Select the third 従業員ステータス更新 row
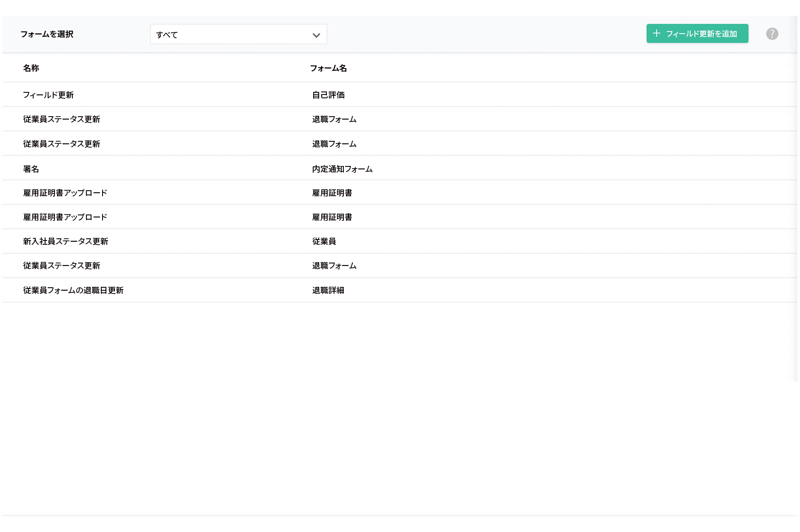Screen dimensions: 800x532 [62, 266]
